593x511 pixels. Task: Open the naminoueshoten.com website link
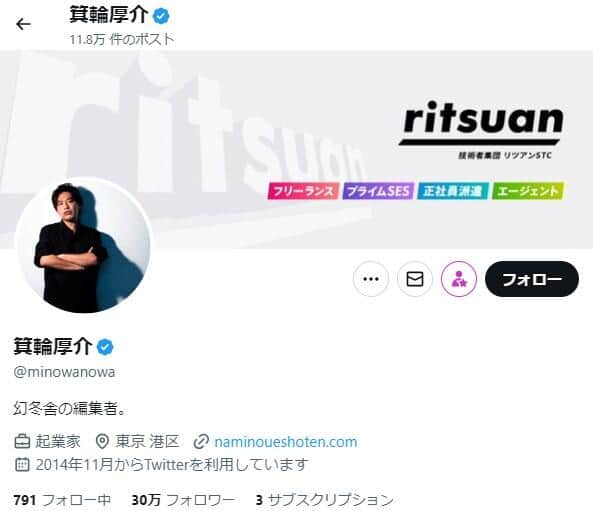click(x=286, y=442)
